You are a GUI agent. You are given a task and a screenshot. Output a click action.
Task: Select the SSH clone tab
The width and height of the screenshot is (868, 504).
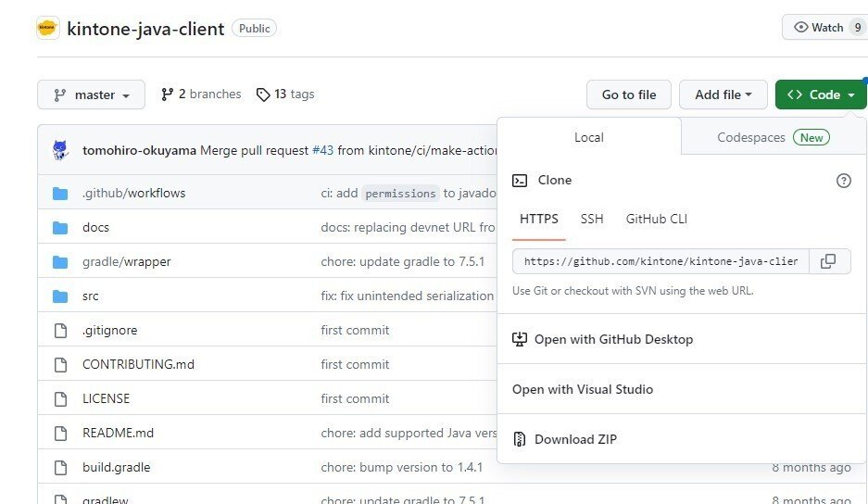tap(592, 219)
